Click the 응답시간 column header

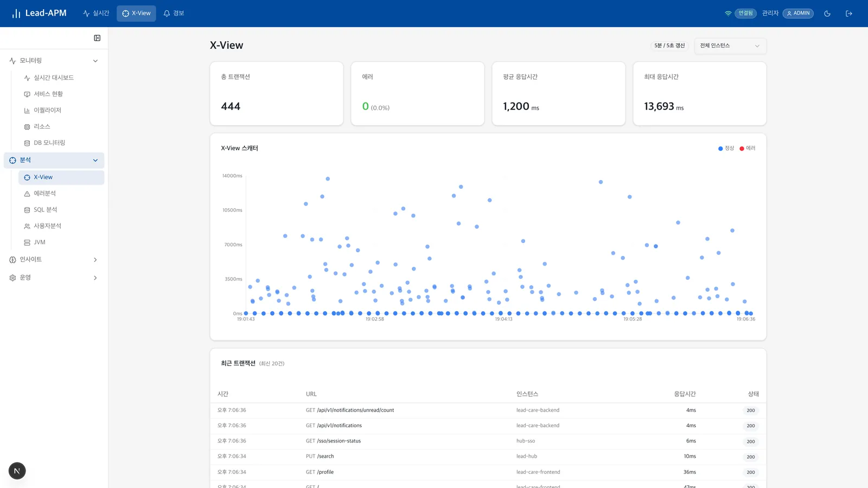pyautogui.click(x=685, y=394)
